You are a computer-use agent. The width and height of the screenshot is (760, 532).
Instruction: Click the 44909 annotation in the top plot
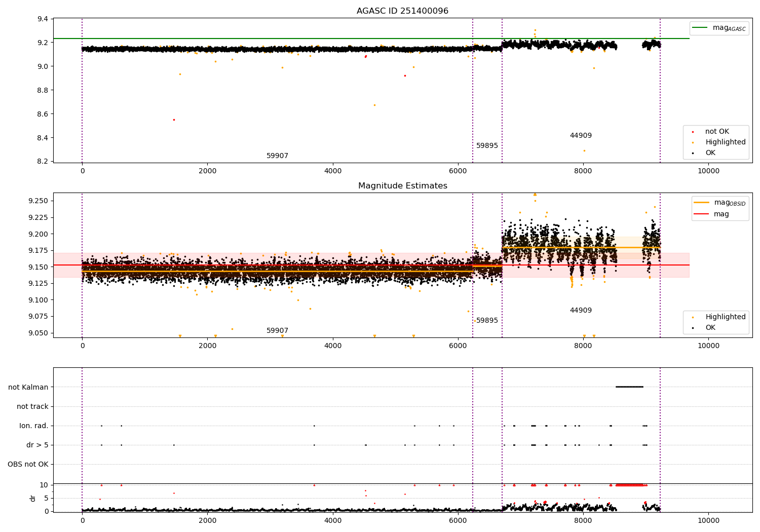(581, 136)
